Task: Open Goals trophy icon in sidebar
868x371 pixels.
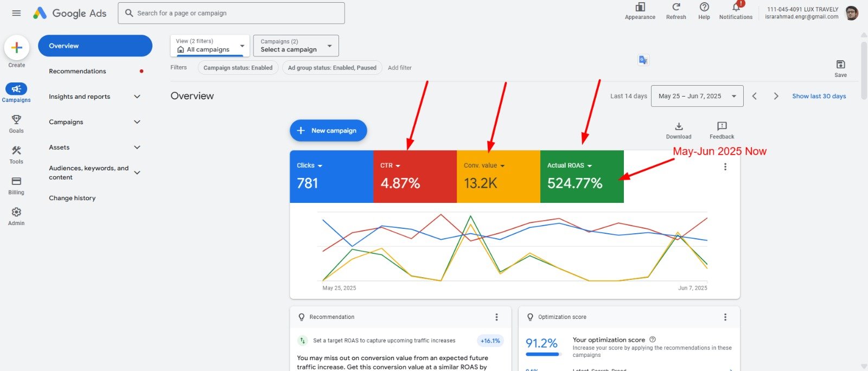Action: pyautogui.click(x=16, y=120)
